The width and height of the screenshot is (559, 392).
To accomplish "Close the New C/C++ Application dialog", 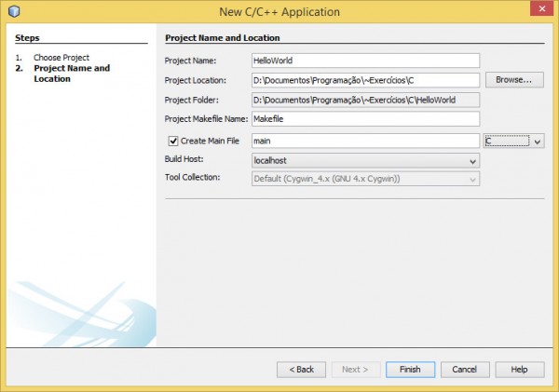I will click(541, 8).
